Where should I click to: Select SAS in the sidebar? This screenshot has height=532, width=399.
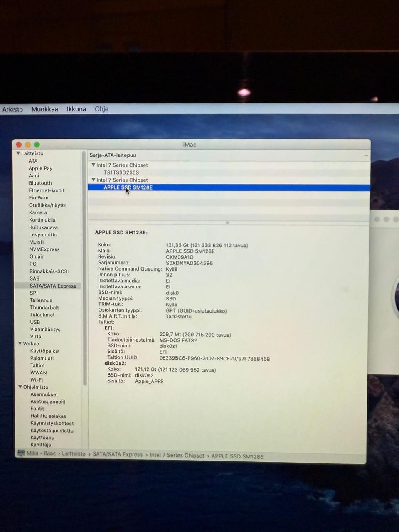[x=34, y=278]
